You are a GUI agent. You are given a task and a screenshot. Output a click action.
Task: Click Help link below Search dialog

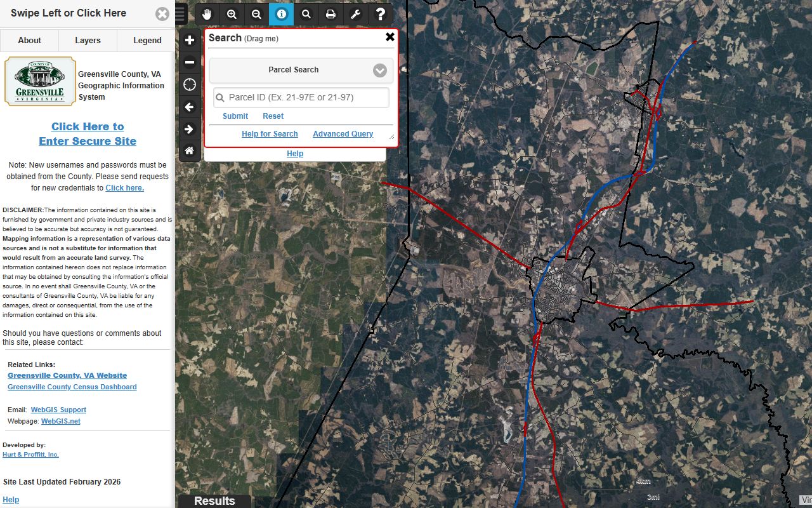click(295, 154)
